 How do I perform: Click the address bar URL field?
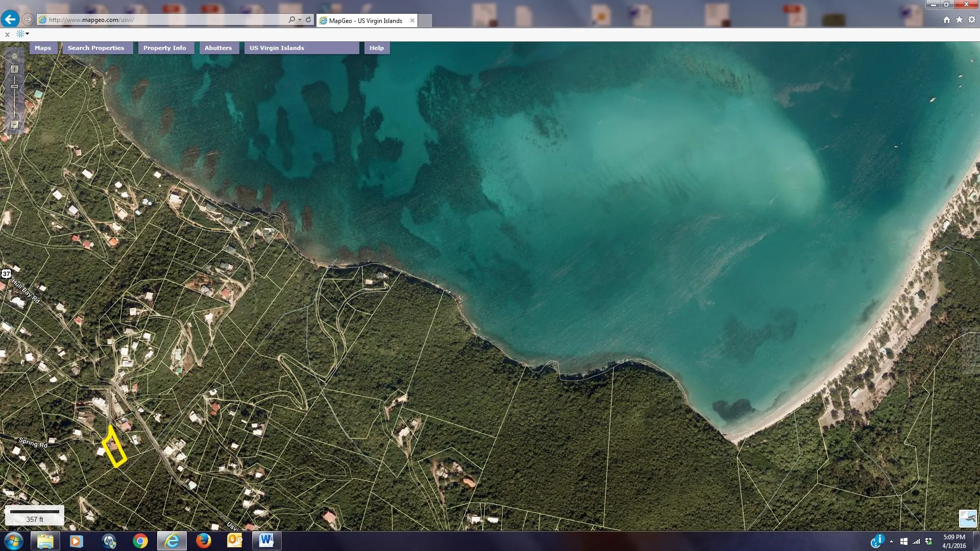(163, 20)
